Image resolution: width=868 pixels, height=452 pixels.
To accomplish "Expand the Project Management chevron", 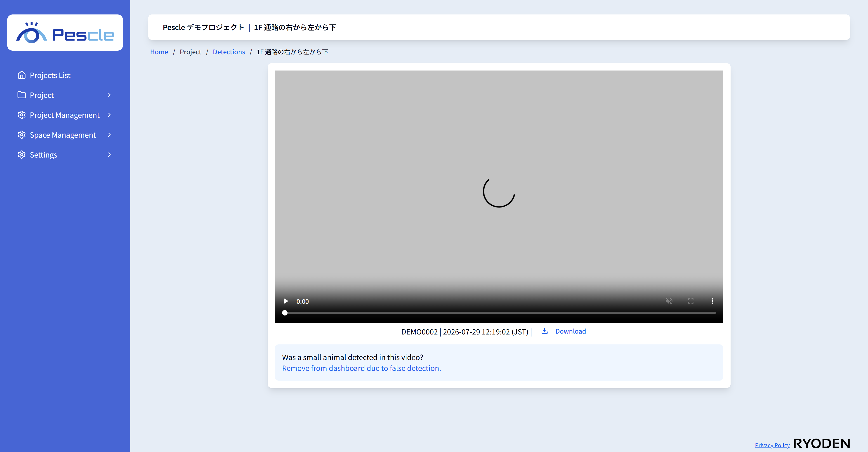I will [109, 115].
